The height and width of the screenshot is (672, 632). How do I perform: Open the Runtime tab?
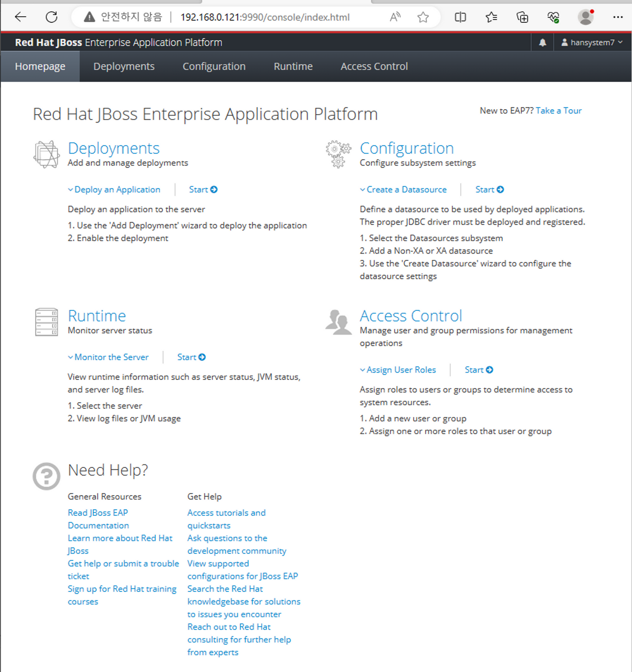pyautogui.click(x=293, y=66)
